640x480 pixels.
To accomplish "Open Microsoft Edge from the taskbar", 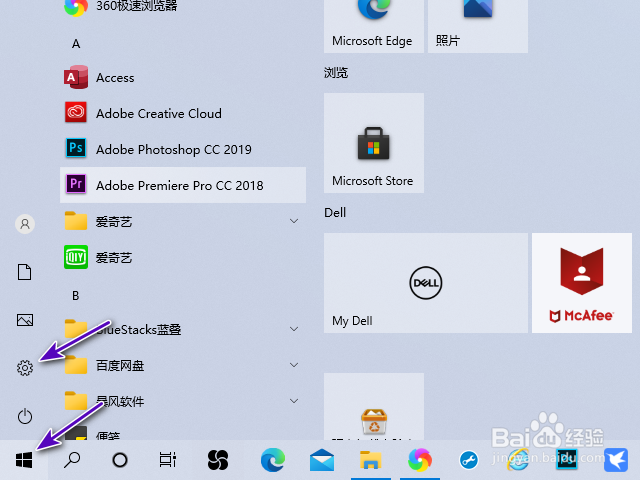I will coord(273,460).
